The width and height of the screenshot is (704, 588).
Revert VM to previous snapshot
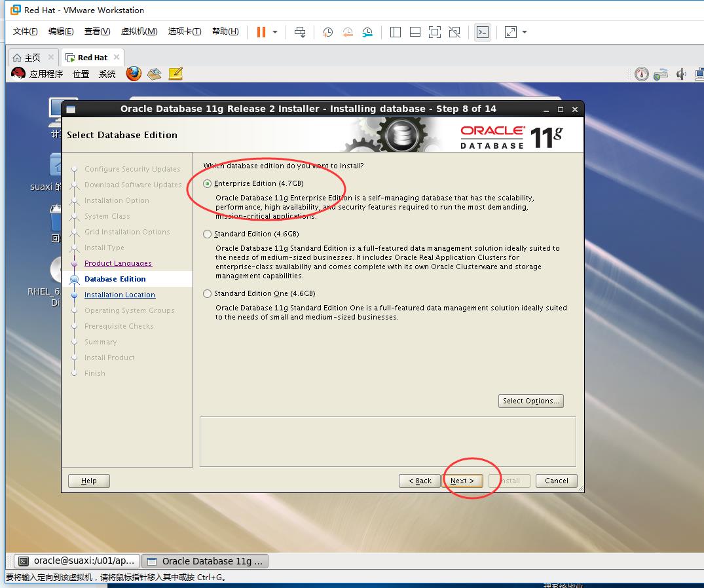(348, 32)
